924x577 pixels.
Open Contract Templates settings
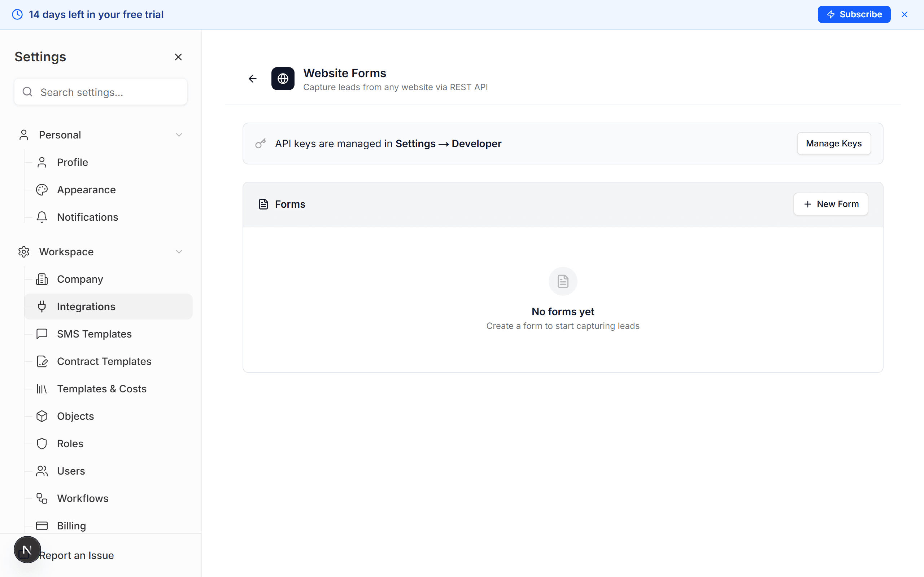click(104, 361)
